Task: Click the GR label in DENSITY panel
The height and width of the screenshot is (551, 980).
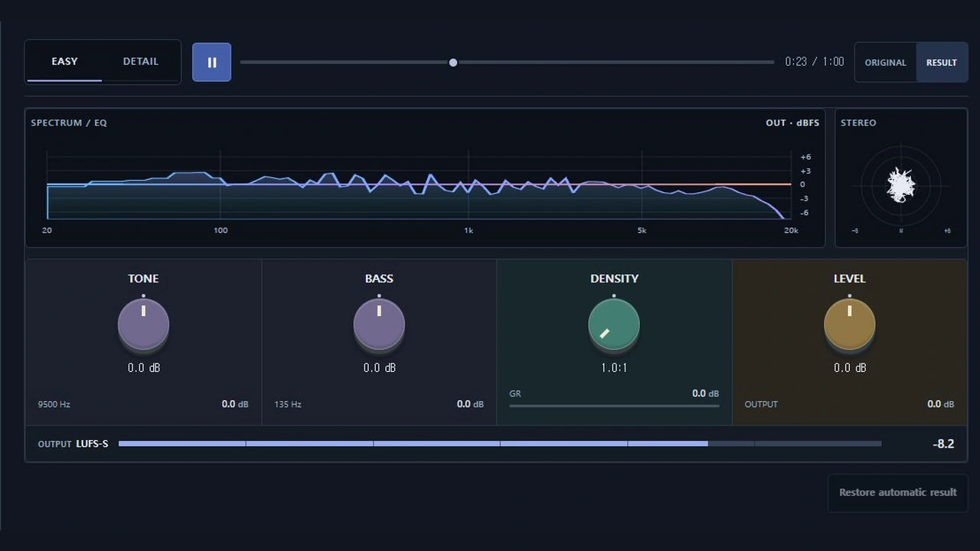Action: click(x=515, y=393)
